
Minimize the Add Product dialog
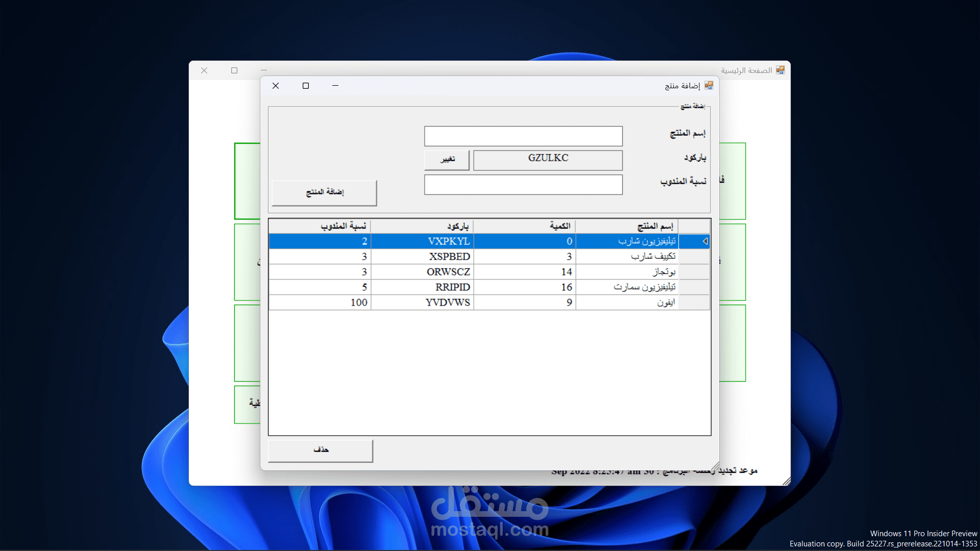(x=335, y=86)
